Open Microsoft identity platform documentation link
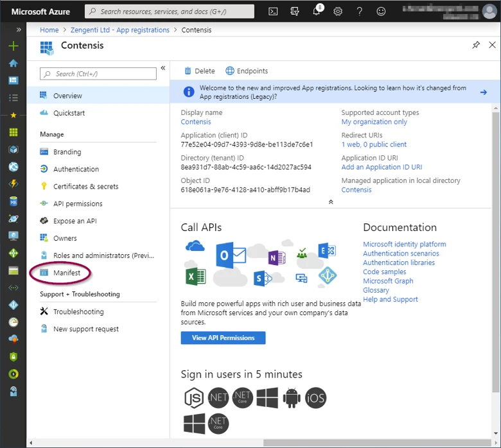This screenshot has height=448, width=501. (404, 244)
